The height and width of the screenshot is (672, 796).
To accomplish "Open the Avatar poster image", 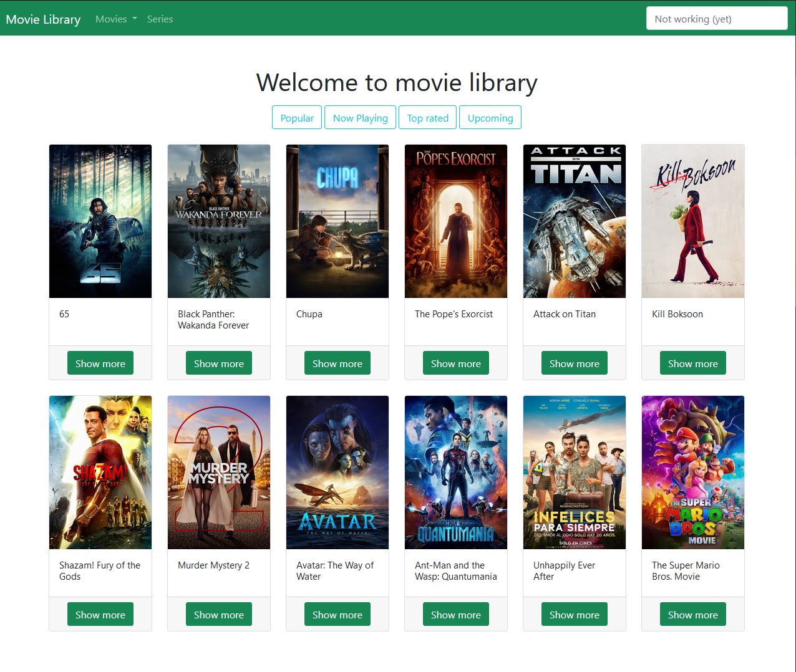I will click(x=337, y=473).
